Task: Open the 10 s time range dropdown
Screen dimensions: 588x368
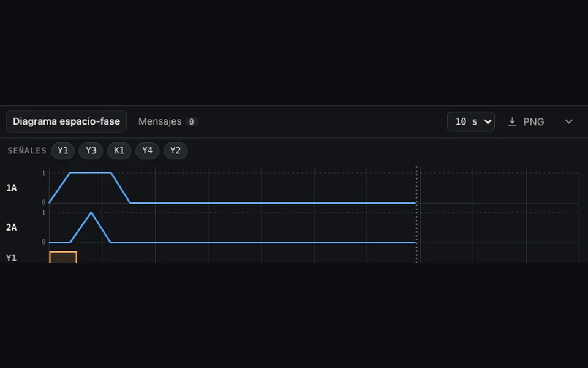Action: (470, 121)
